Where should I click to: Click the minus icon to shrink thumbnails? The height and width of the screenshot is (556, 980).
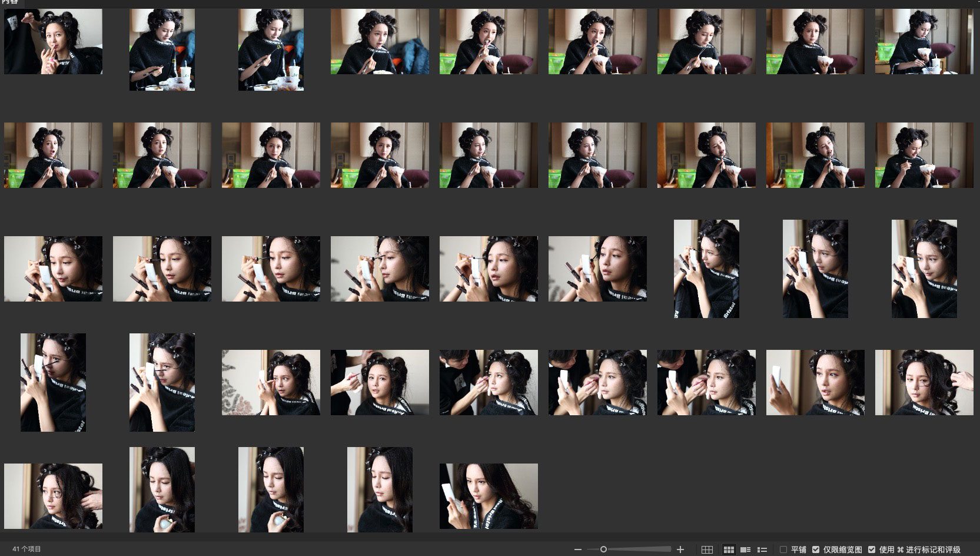click(x=578, y=550)
